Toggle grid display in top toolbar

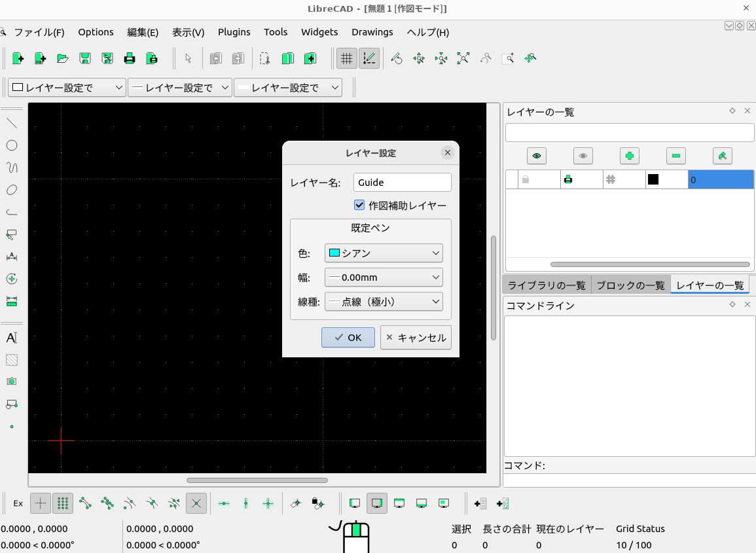click(347, 58)
